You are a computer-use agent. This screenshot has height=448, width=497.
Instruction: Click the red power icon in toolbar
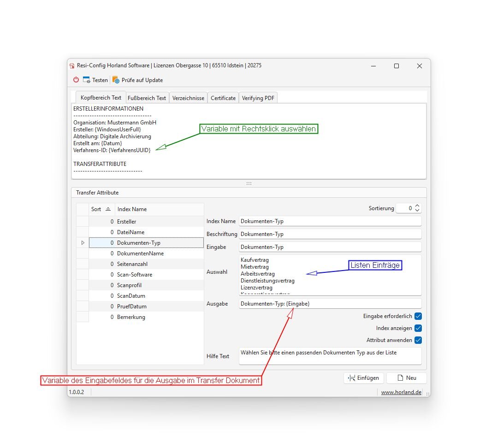[76, 80]
